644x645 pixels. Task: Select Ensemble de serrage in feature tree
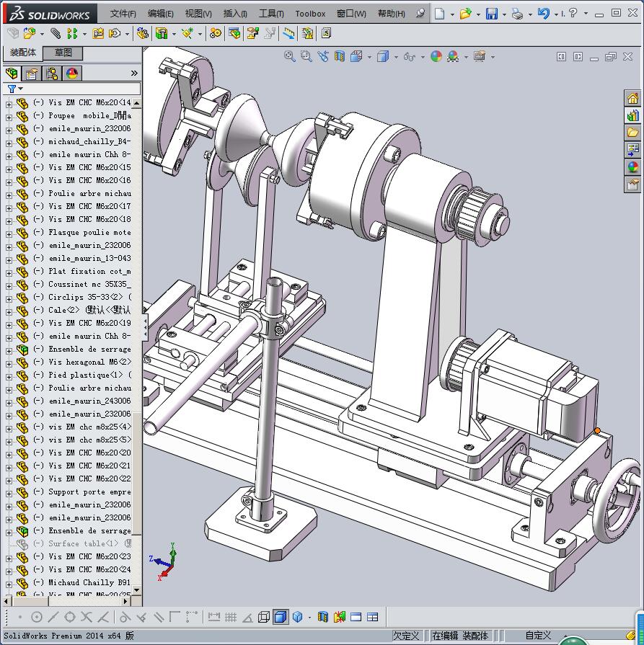(89, 350)
